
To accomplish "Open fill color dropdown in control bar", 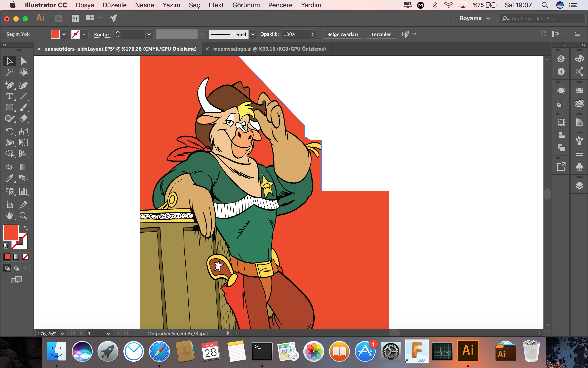I will coord(64,34).
